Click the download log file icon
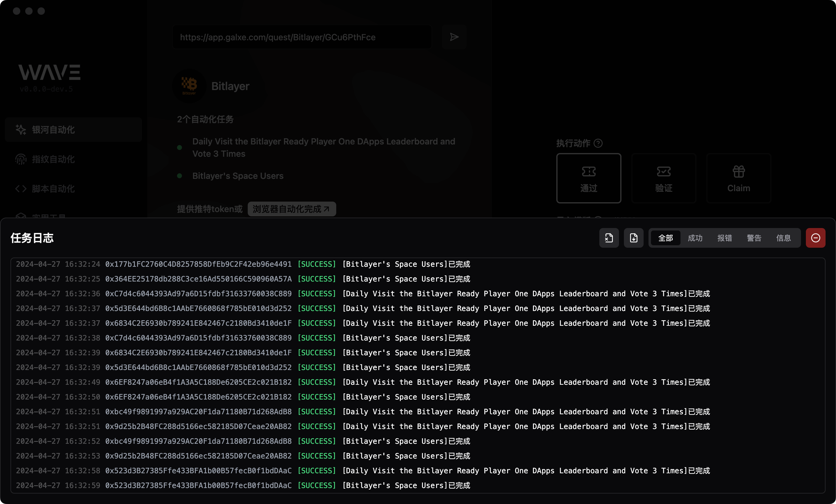 [x=633, y=238]
